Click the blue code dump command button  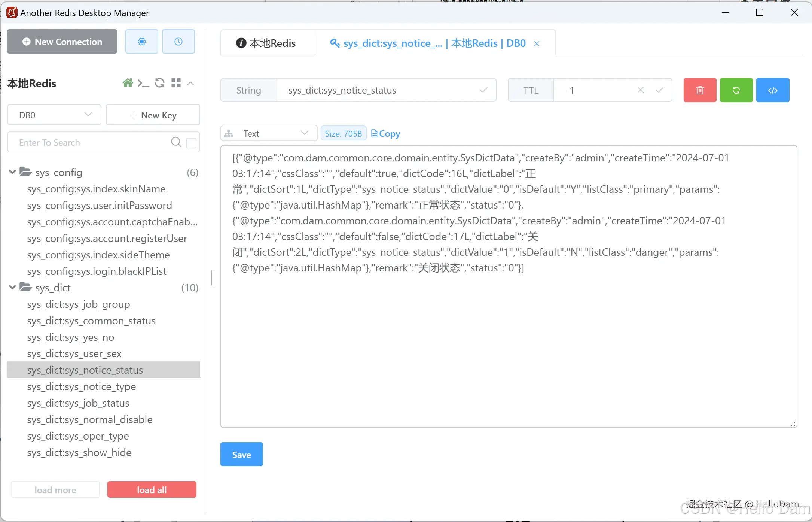click(773, 90)
